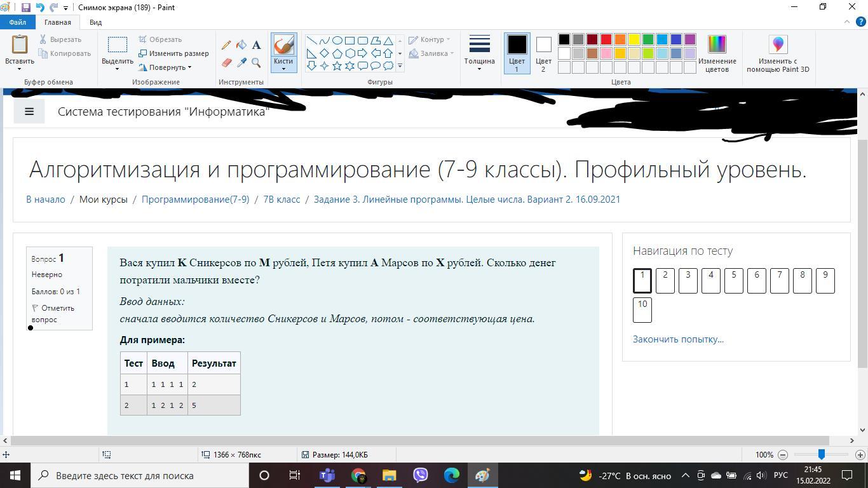Viewport: 868px width, 488px height.
Task: Click the Windows search box in taskbar
Action: click(140, 475)
